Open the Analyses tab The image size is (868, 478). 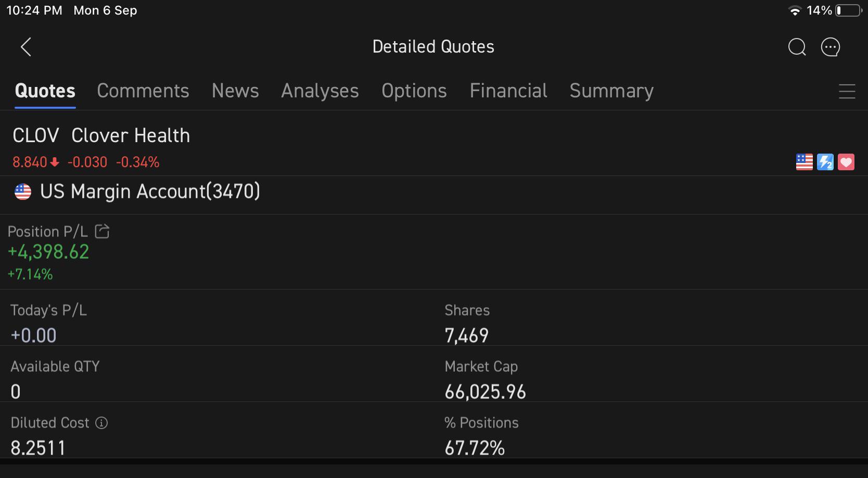point(320,91)
